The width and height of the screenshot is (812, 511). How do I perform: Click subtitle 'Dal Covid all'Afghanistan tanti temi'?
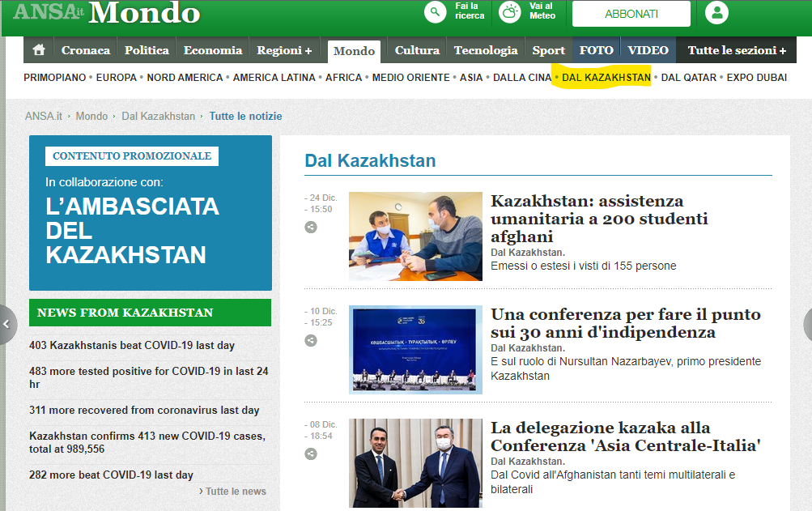613,482
